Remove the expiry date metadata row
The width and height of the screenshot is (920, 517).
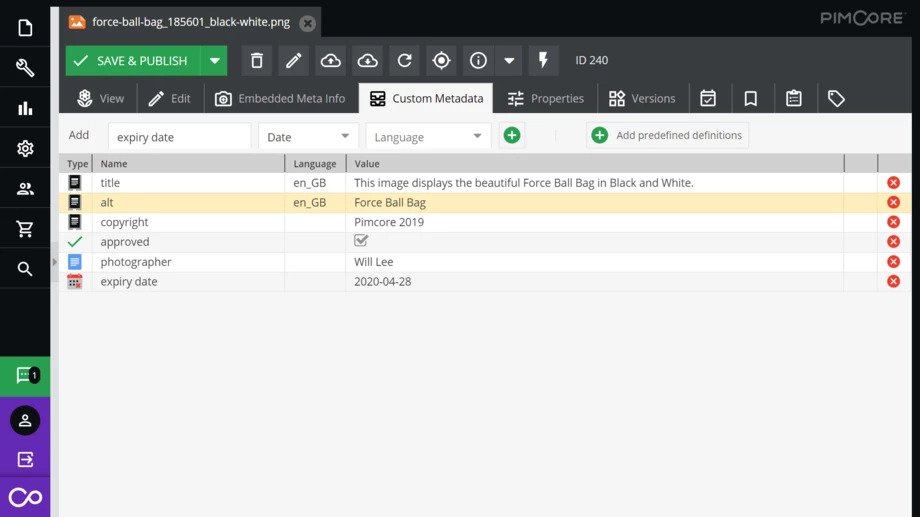(x=894, y=281)
